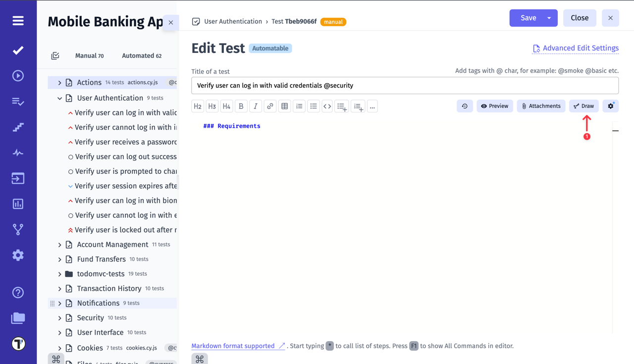634x364 pixels.
Task: Expand the Account Management section
Action: [59, 244]
